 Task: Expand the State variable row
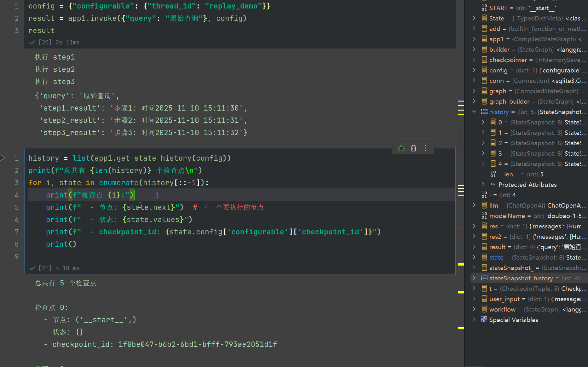tap(474, 18)
